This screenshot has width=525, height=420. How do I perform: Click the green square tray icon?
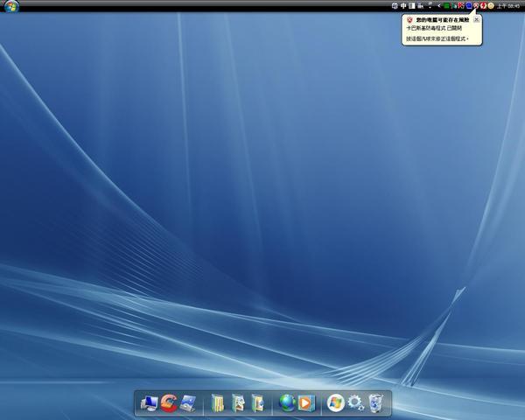[446, 6]
